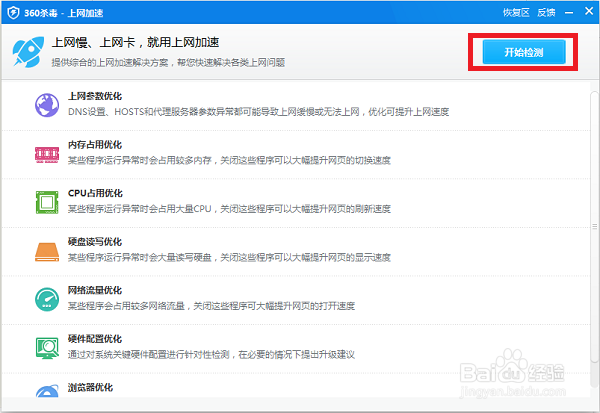600x413 pixels.
Task: Select the orange hard disk icon
Action: click(47, 252)
